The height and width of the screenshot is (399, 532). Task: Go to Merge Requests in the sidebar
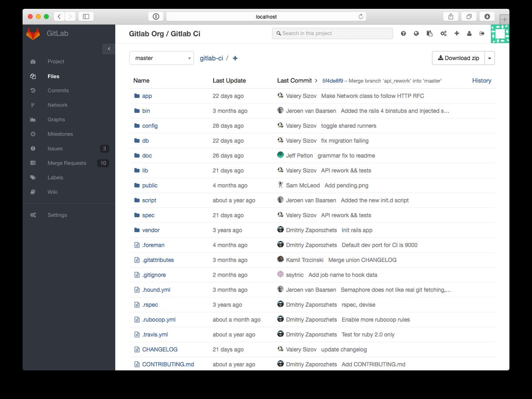coord(66,163)
